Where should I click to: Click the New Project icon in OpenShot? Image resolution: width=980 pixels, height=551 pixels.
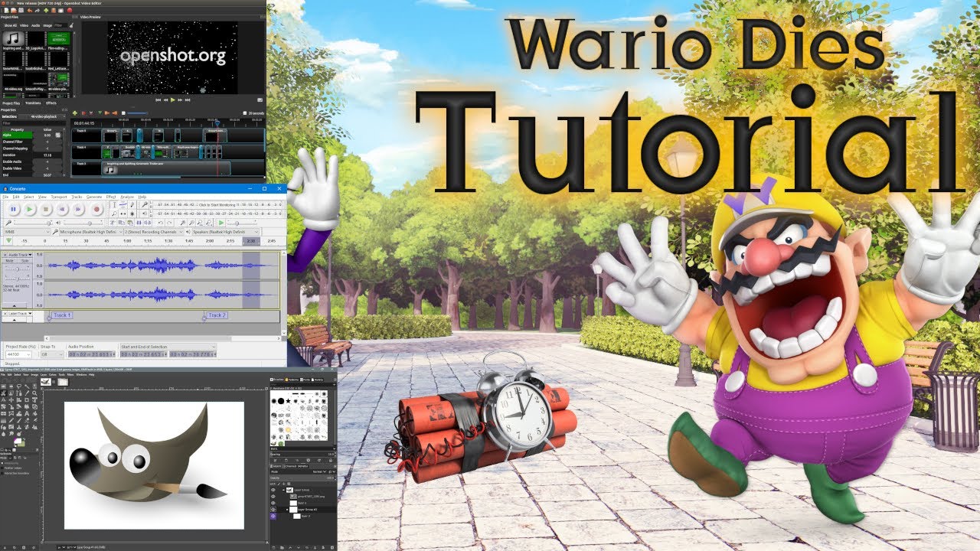pos(7,10)
